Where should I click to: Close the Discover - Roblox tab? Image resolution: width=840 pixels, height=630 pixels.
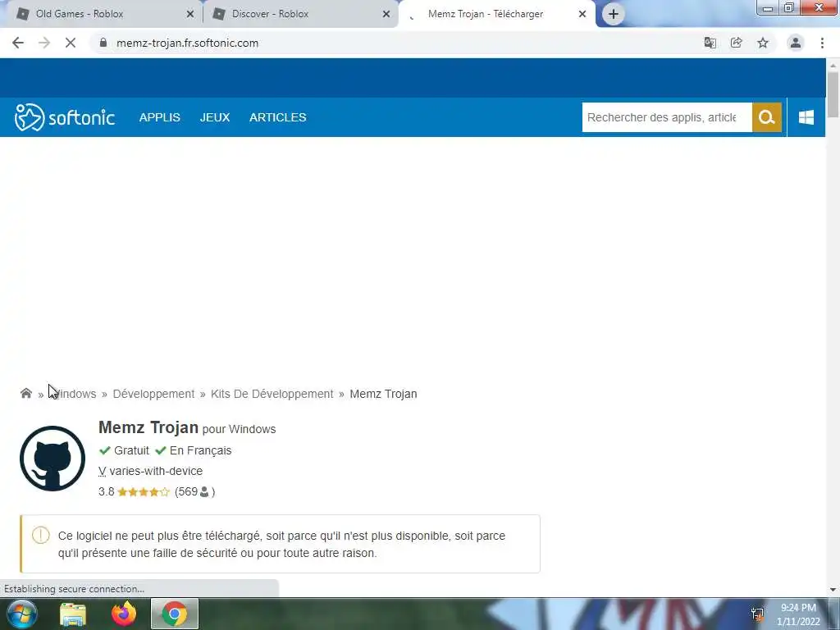386,14
